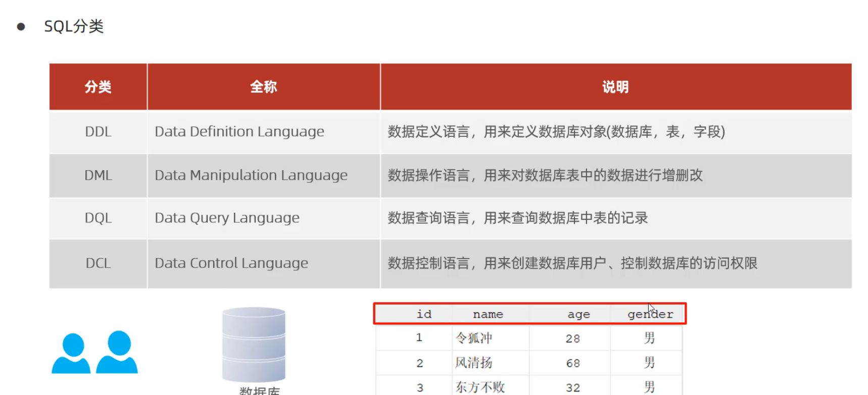Click the 说明 column header
The width and height of the screenshot is (868, 395).
point(616,87)
